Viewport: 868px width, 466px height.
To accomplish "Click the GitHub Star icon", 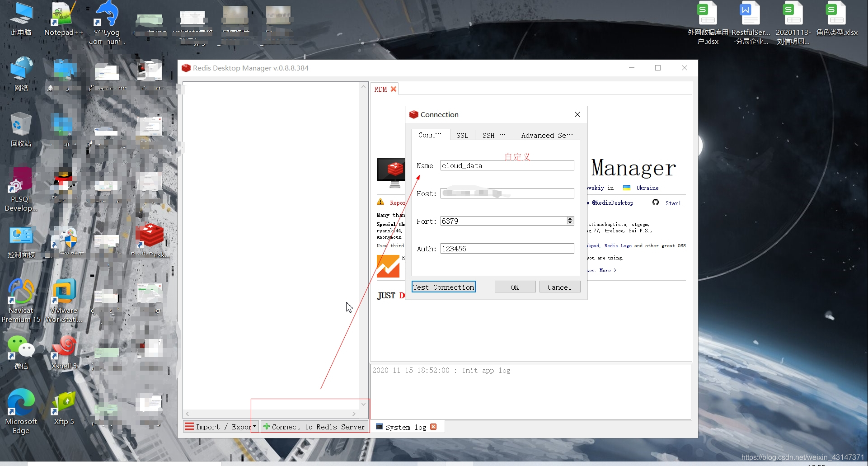I will point(656,202).
